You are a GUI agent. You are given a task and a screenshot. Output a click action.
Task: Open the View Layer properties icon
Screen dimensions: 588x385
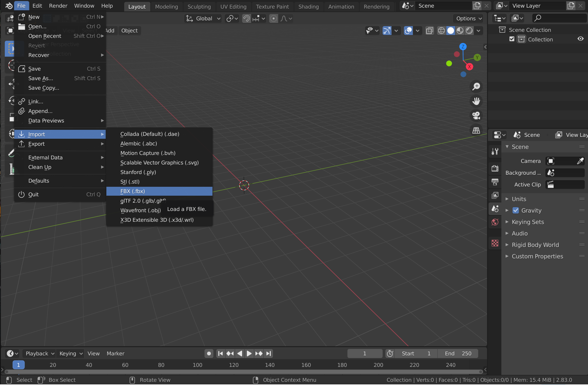(495, 195)
